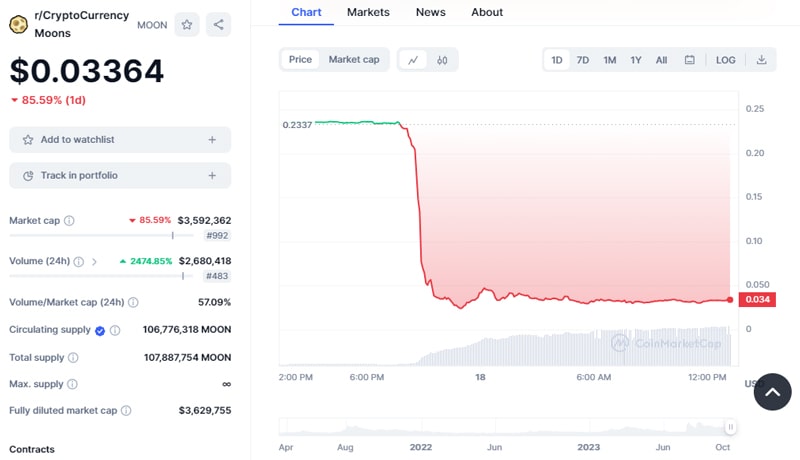Image resolution: width=800 pixels, height=460 pixels.
Task: Toggle LOG scale on the chart
Action: pos(725,60)
